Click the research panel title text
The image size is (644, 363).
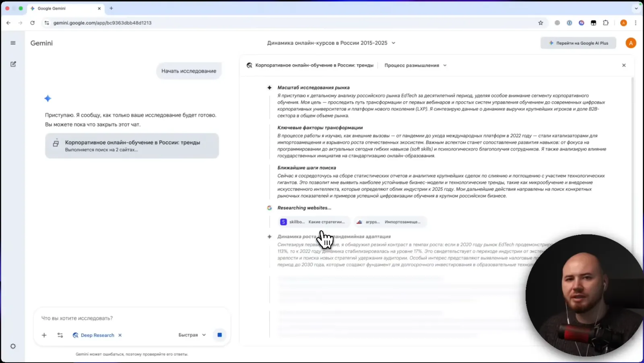pyautogui.click(x=314, y=65)
